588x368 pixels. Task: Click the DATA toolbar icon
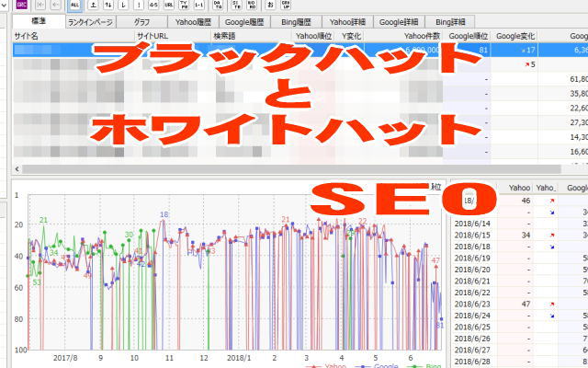click(218, 5)
